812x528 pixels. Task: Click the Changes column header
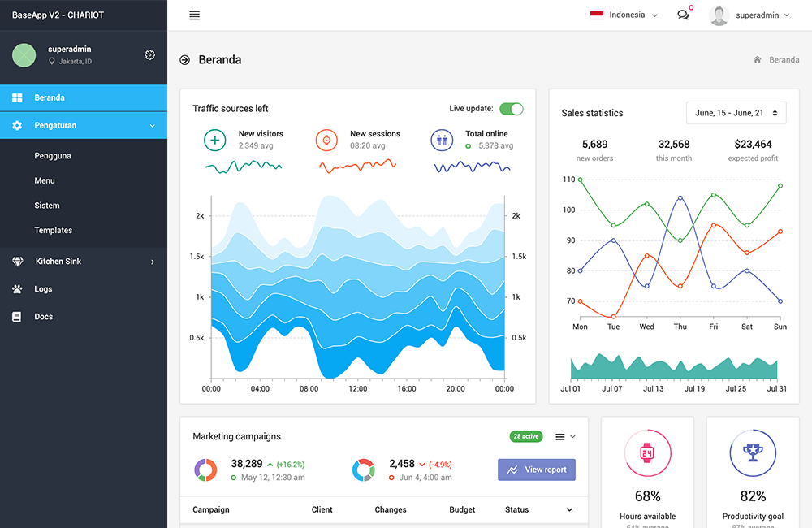point(391,510)
